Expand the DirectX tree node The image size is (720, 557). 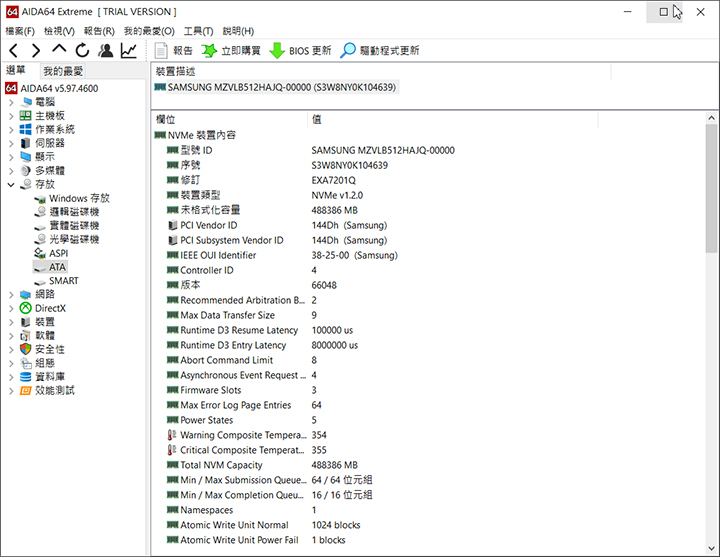point(11,308)
